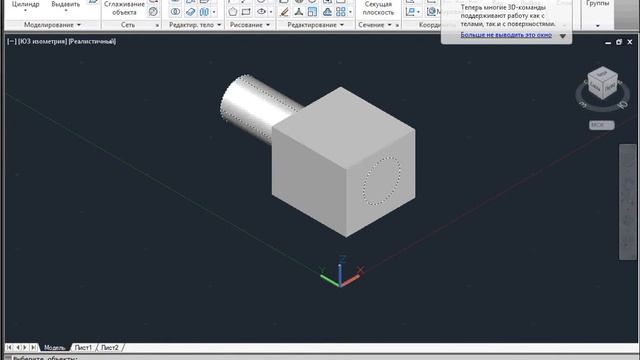Open the Реалистичный visual style menu
640x360 pixels.
click(92, 41)
